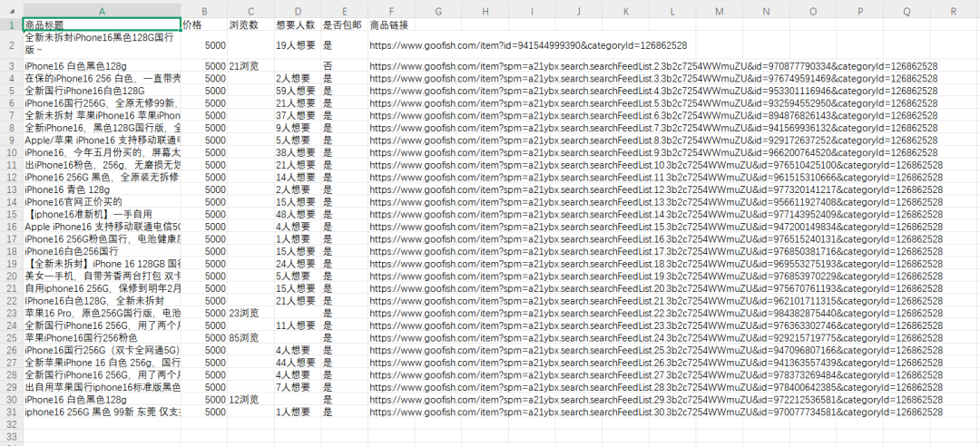Open link containing searchFeedList.30
980x446 pixels.
point(656,412)
